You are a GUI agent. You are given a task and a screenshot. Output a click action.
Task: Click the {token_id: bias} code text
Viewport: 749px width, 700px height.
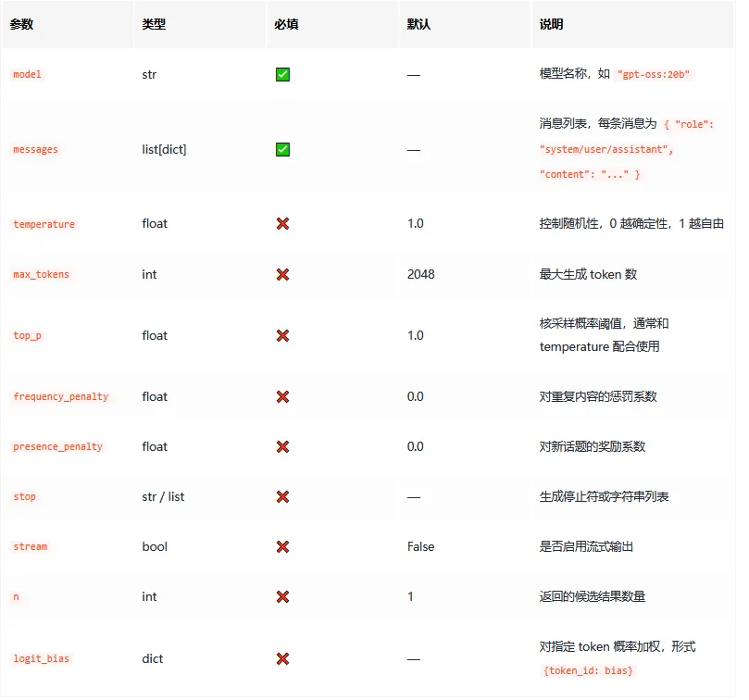587,670
